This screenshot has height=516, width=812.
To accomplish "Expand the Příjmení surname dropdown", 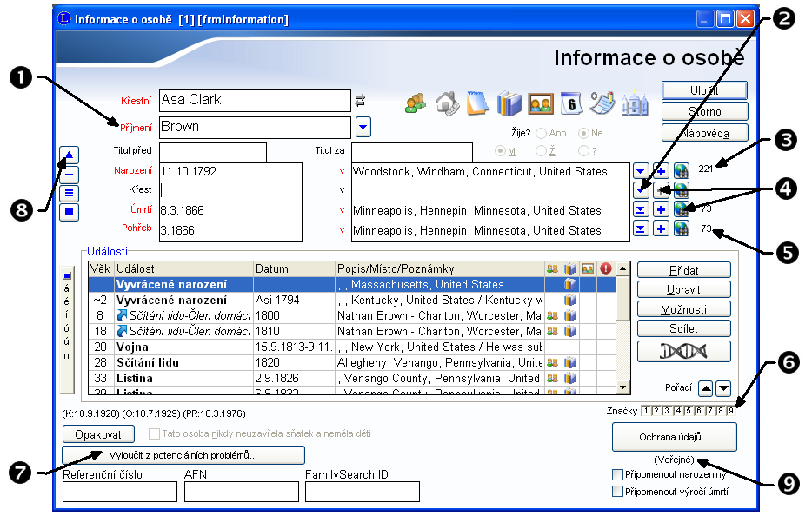I will pyautogui.click(x=363, y=127).
